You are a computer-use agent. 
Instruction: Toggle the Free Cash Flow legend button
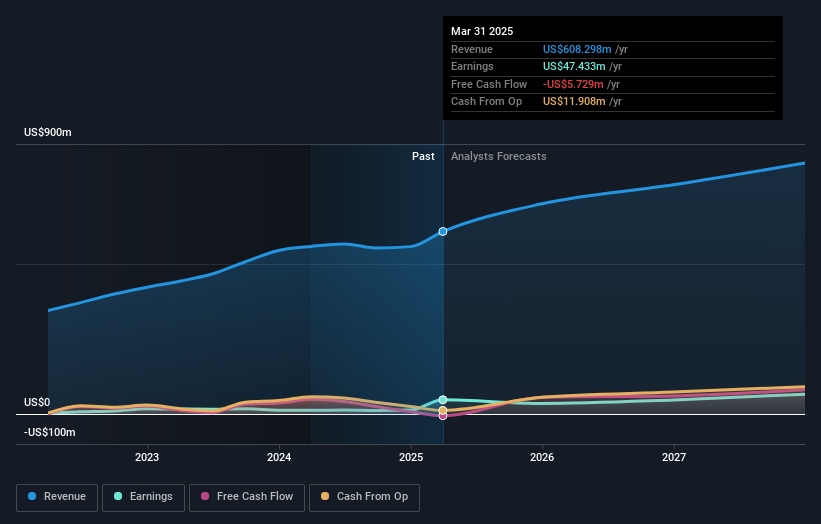point(247,497)
